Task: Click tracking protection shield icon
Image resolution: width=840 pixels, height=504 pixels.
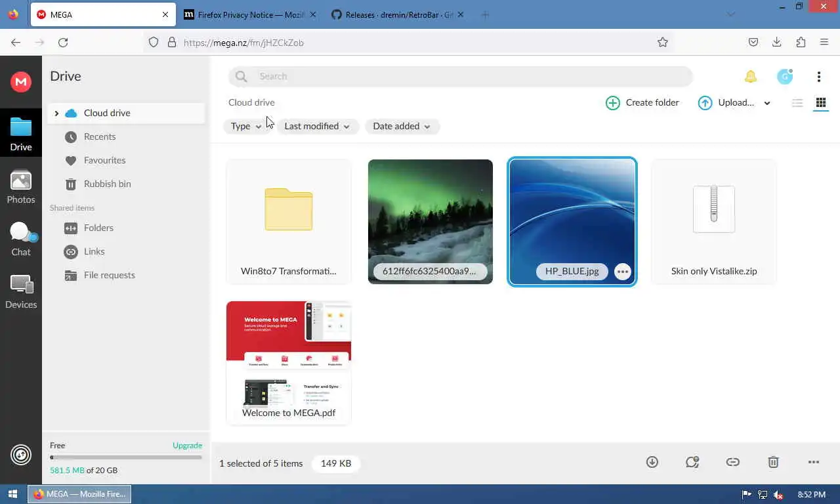Action: pyautogui.click(x=154, y=43)
